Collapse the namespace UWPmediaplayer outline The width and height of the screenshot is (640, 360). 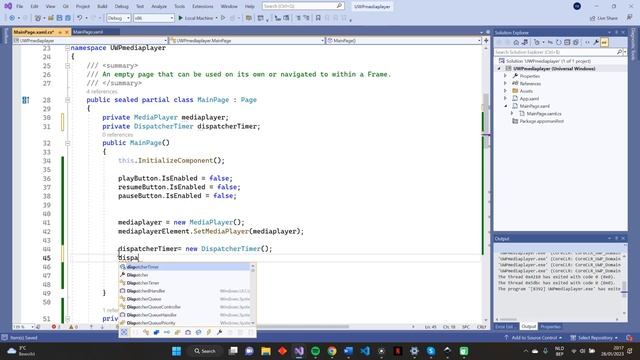pyautogui.click(x=67, y=48)
